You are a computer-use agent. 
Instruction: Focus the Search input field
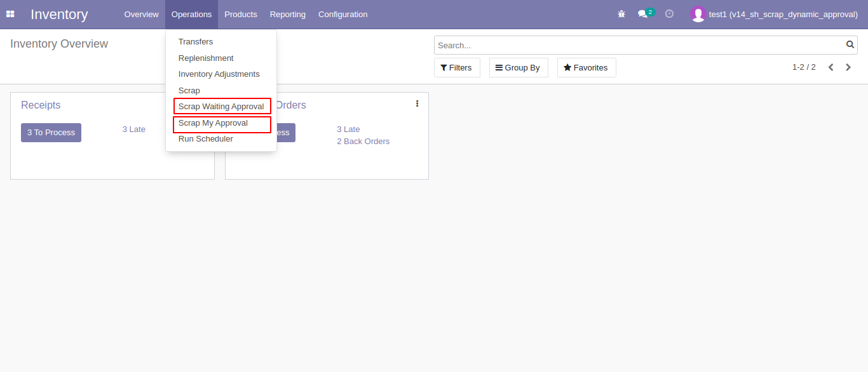click(x=640, y=45)
